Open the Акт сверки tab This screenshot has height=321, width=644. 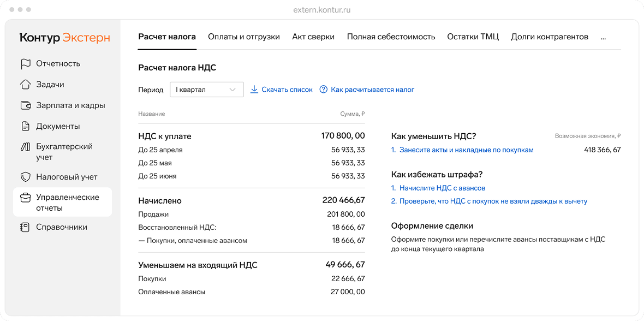pos(313,36)
